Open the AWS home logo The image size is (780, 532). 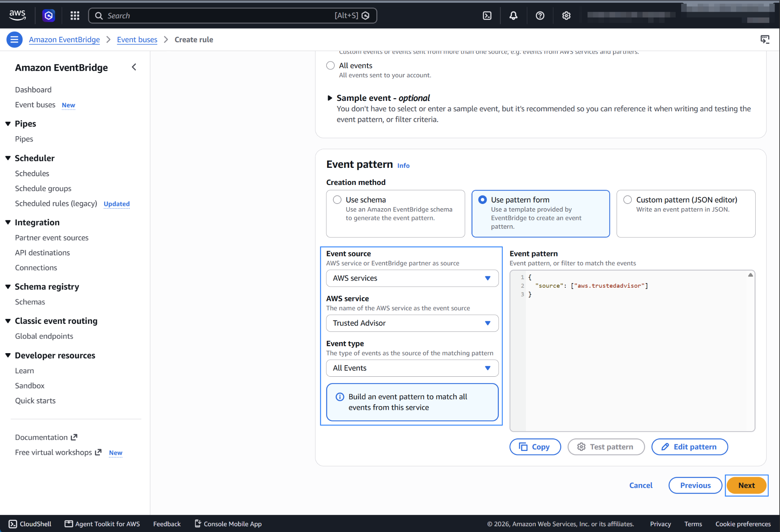point(17,15)
